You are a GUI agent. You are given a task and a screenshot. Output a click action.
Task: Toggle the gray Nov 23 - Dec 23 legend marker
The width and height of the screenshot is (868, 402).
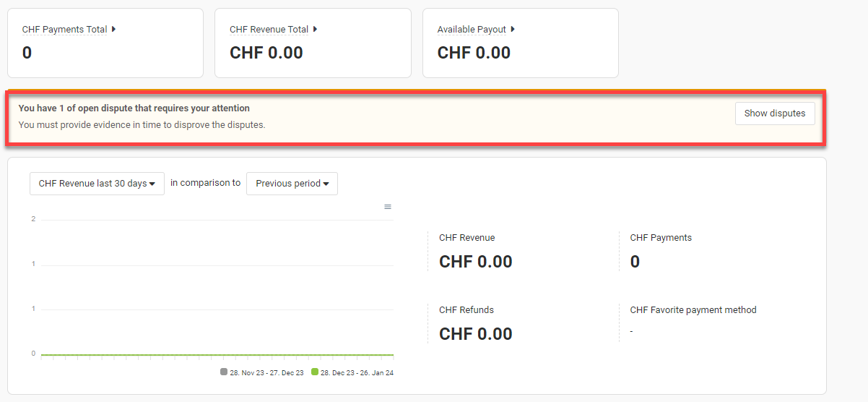click(x=224, y=372)
